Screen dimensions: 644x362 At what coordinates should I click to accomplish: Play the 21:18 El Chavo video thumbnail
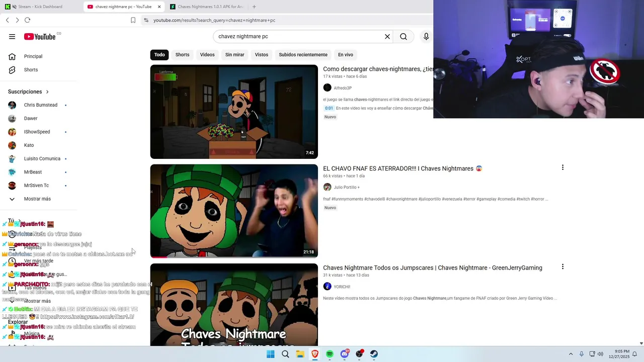click(234, 211)
